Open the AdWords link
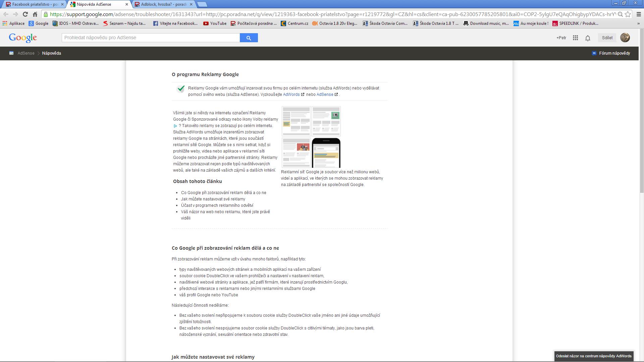 click(x=291, y=95)
